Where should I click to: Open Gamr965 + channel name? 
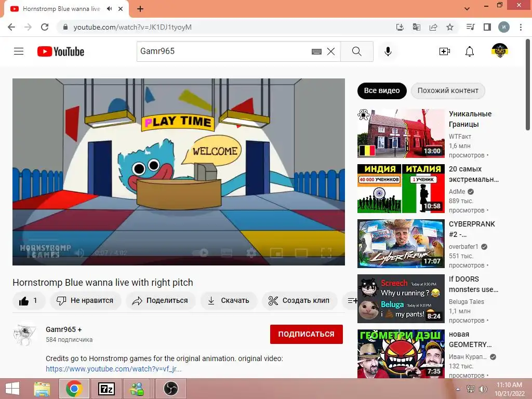pos(64,329)
